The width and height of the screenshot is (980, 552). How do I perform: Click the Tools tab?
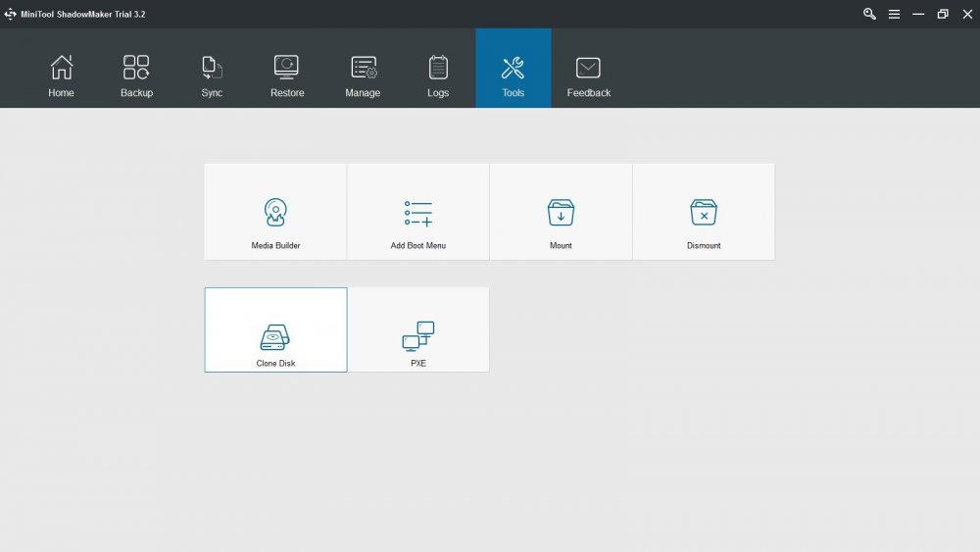coord(514,68)
